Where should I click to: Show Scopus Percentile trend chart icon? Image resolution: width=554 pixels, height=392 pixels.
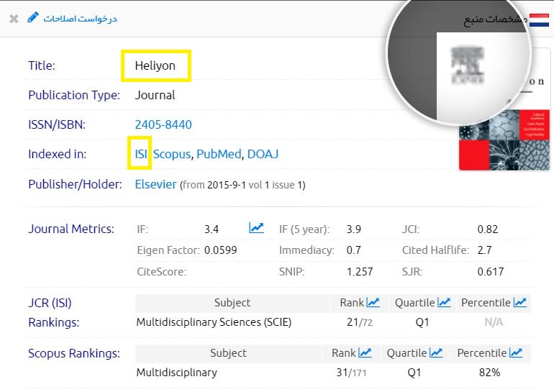click(515, 352)
